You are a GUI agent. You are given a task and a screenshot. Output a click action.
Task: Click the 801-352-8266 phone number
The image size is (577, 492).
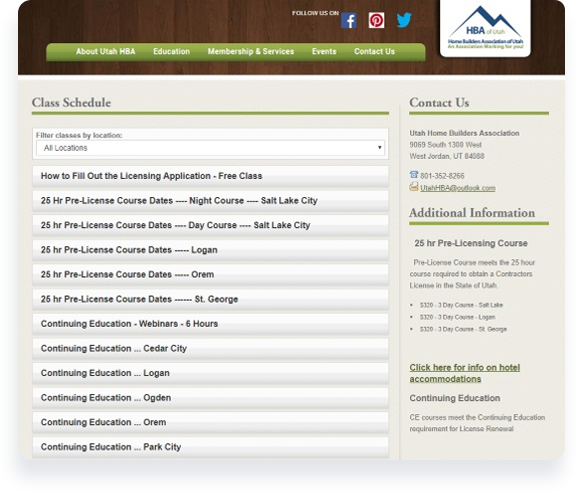tap(442, 176)
